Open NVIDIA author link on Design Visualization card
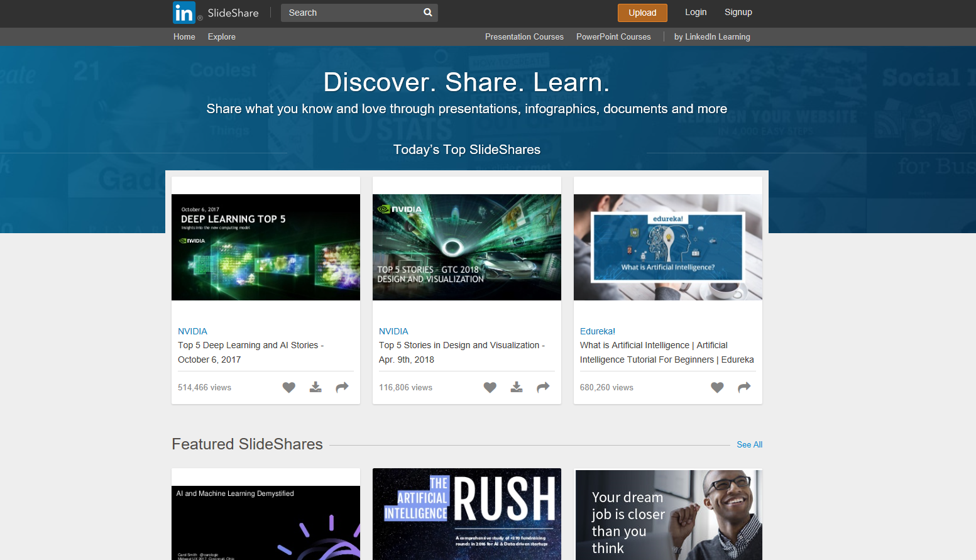976x560 pixels. click(x=393, y=331)
